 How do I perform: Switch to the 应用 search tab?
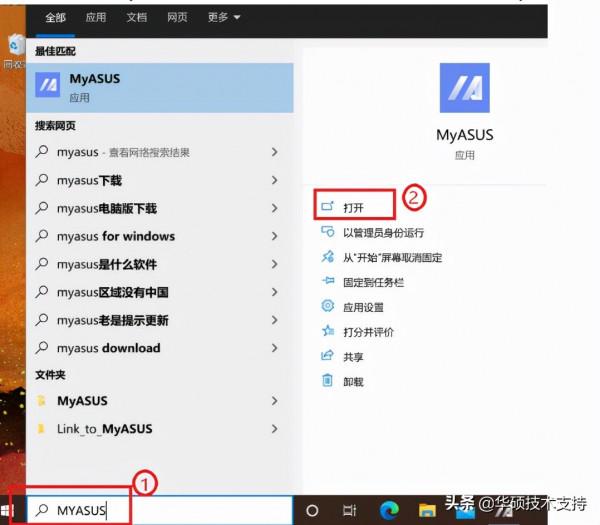(96, 17)
